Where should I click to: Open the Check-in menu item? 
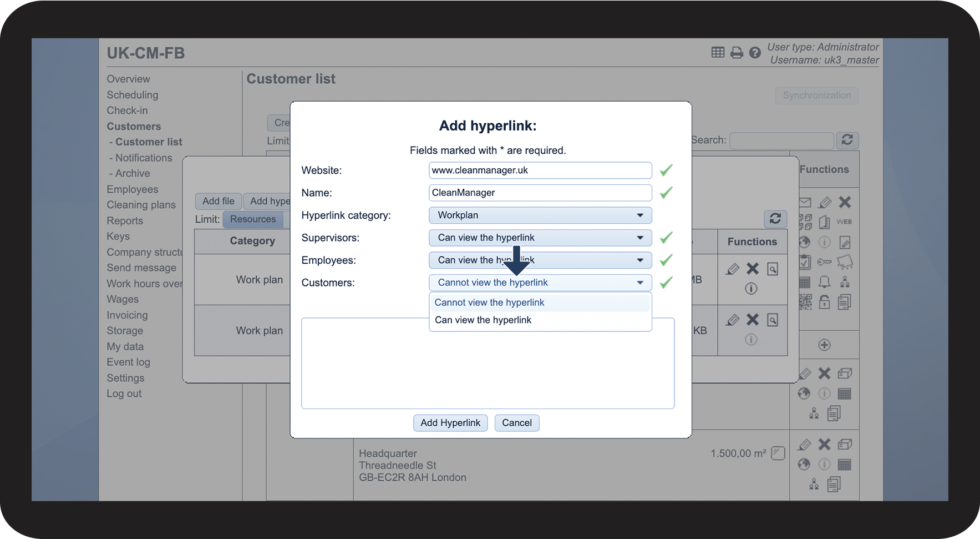coord(127,110)
